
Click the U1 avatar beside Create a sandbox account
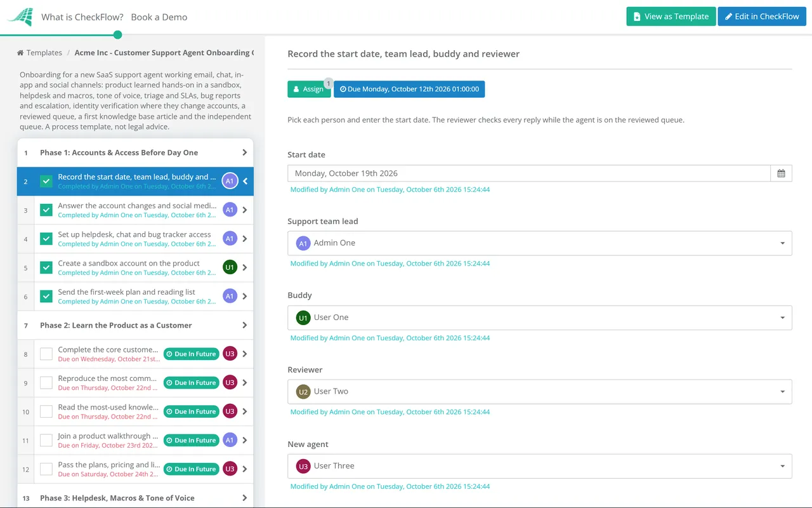coord(230,267)
